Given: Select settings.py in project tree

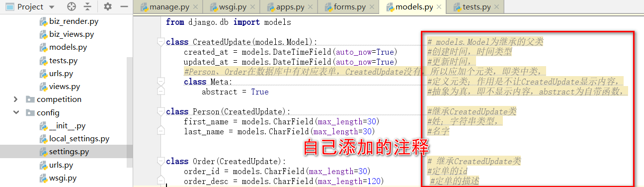Looking at the screenshot, I should (69, 152).
